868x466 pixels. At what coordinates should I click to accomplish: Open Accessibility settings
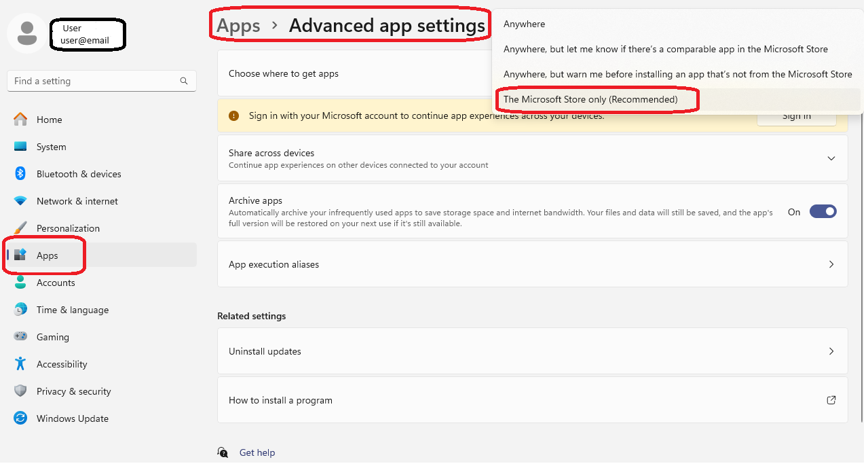(x=102, y=364)
